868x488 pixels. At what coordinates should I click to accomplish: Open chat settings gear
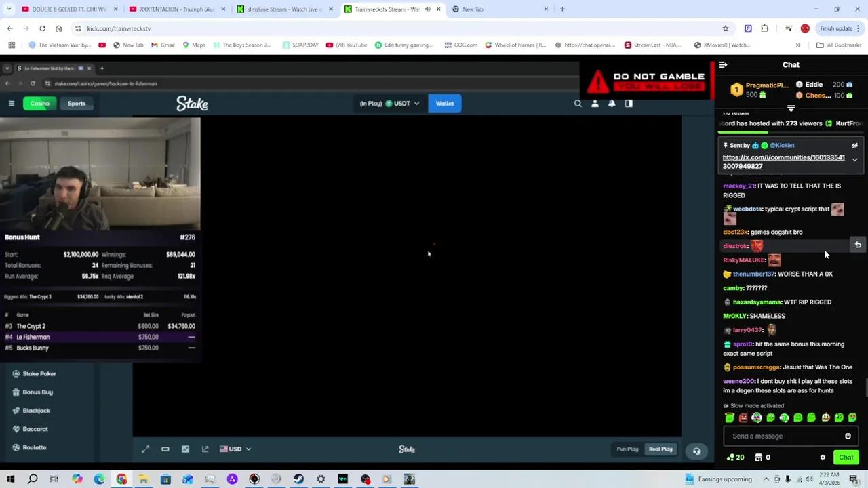823,457
